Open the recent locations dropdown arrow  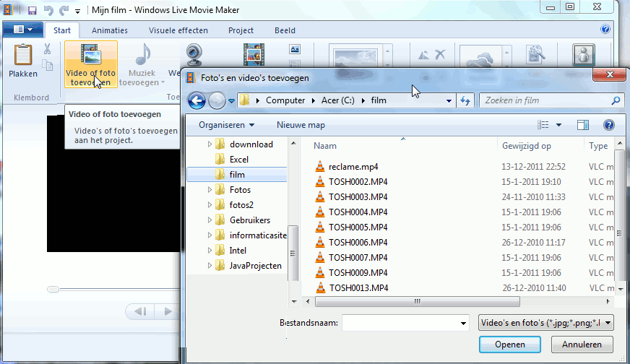pyautogui.click(x=231, y=101)
